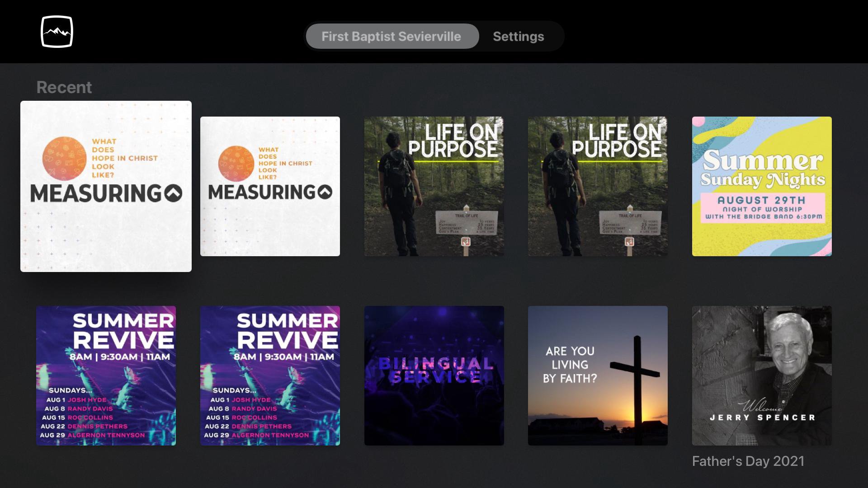Select the First Baptist Sevierville tab
This screenshot has width=868, height=488.
[x=392, y=36]
